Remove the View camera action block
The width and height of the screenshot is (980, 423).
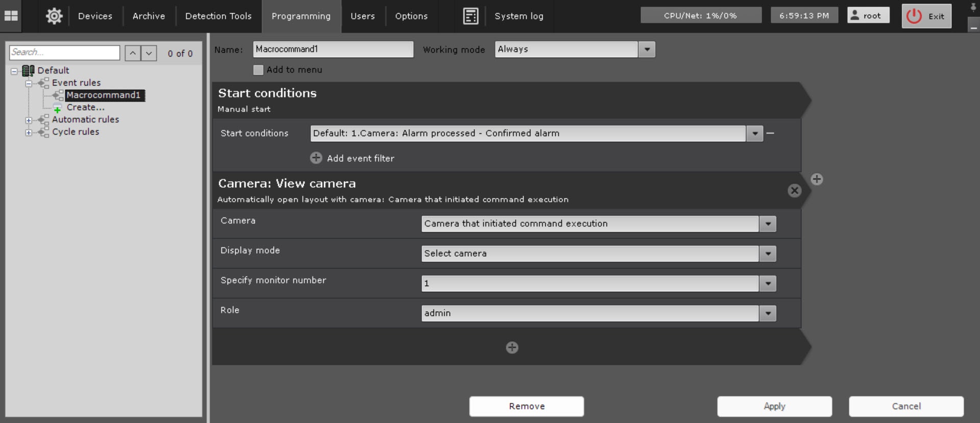pyautogui.click(x=794, y=190)
